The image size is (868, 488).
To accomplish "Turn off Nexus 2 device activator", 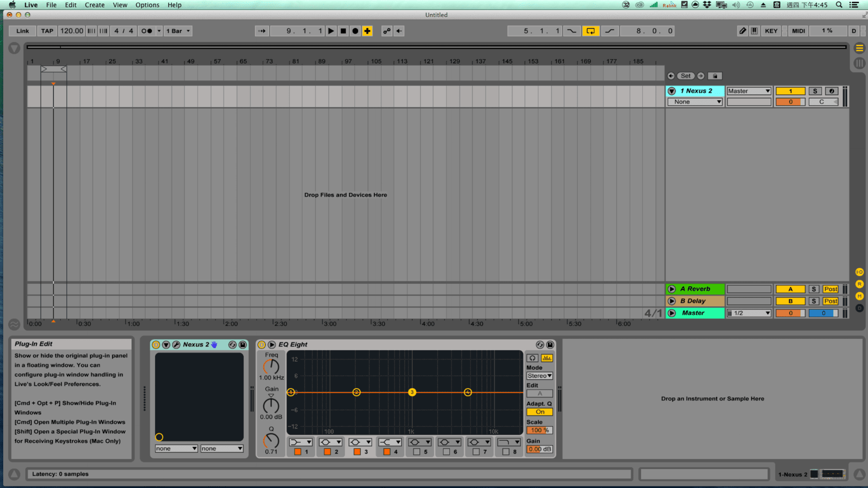I will point(156,345).
